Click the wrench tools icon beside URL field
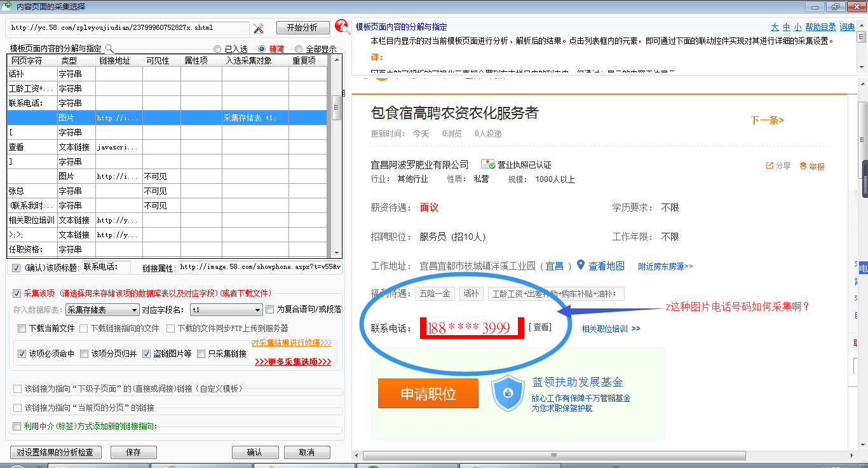Image resolution: width=868 pixels, height=468 pixels. pos(259,28)
